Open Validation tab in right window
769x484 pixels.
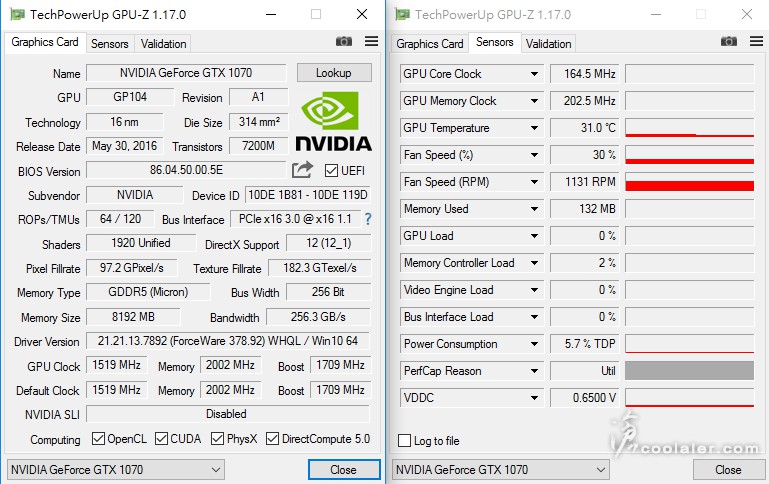pyautogui.click(x=548, y=44)
